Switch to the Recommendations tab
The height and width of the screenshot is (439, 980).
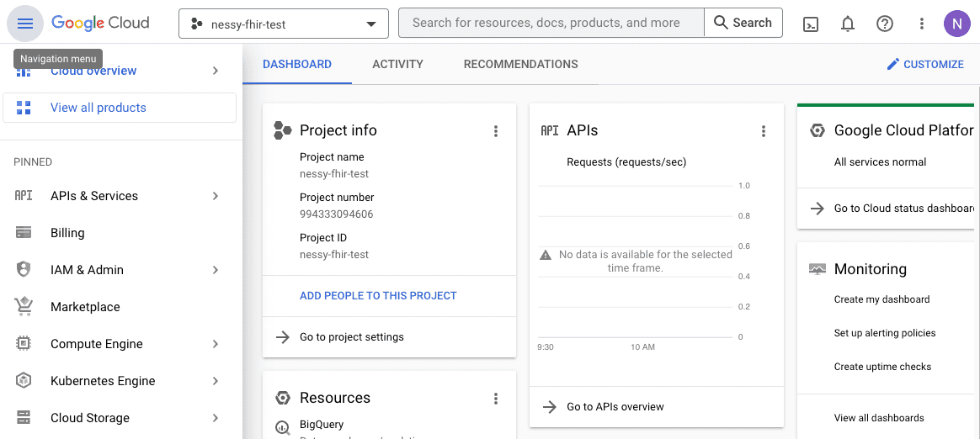(x=520, y=64)
